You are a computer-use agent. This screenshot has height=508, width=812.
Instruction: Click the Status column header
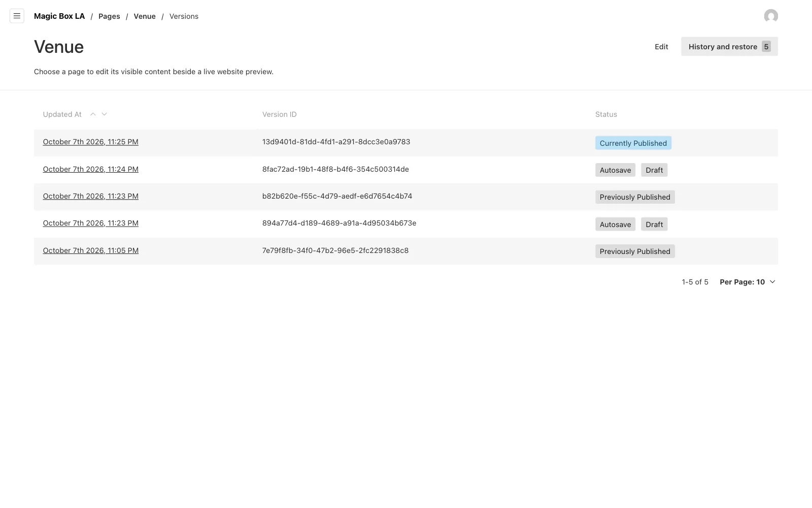[606, 114]
